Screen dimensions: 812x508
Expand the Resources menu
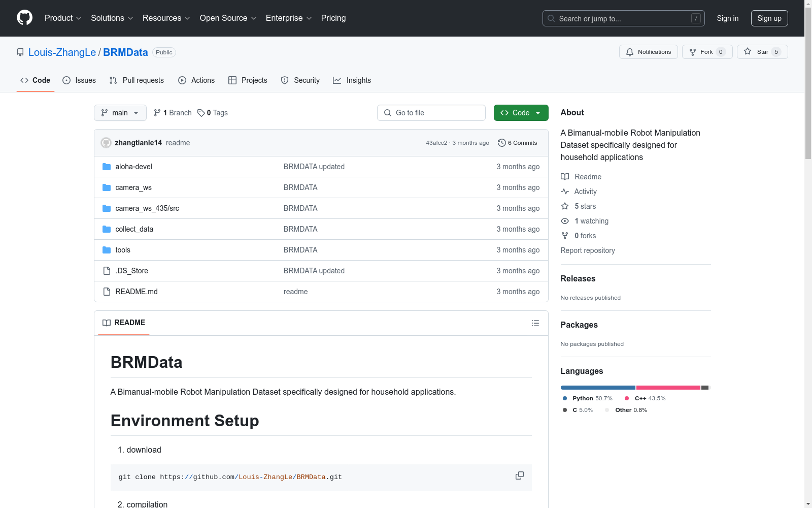point(166,18)
